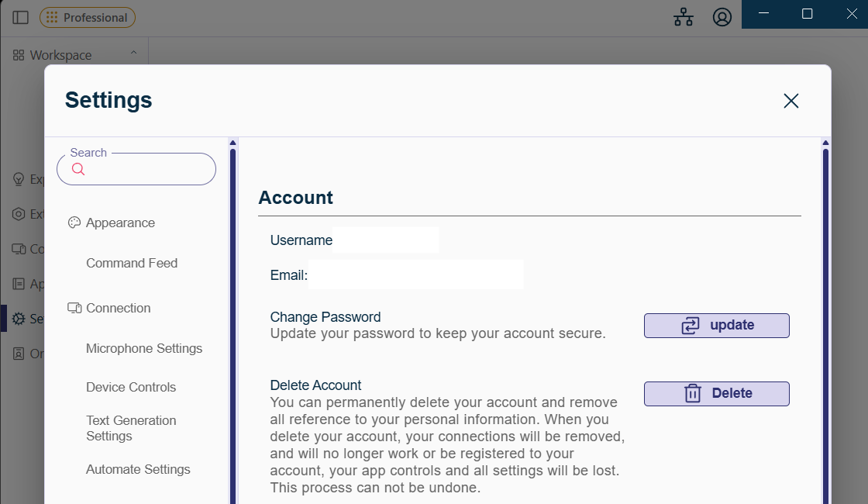The width and height of the screenshot is (868, 504).
Task: Click the Workspace grid icon
Action: click(x=19, y=55)
